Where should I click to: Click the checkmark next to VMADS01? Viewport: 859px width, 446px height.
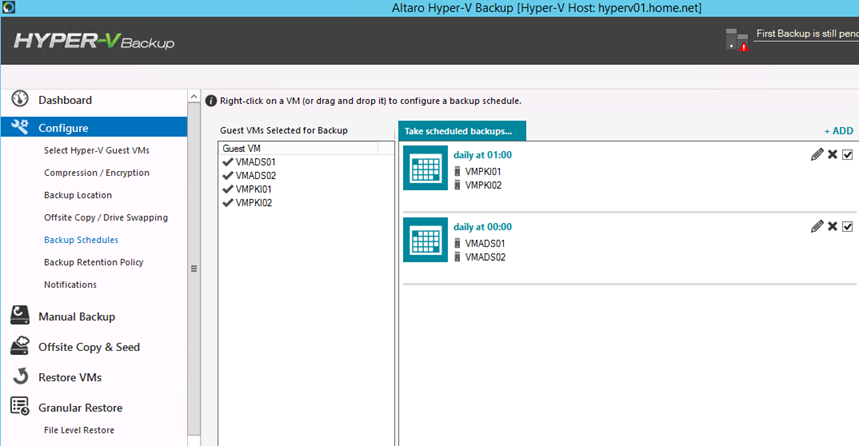(228, 162)
